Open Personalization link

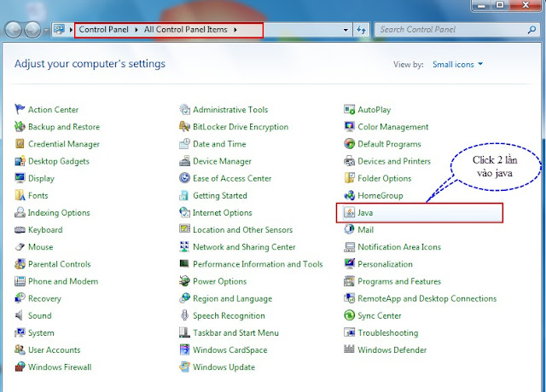(385, 264)
